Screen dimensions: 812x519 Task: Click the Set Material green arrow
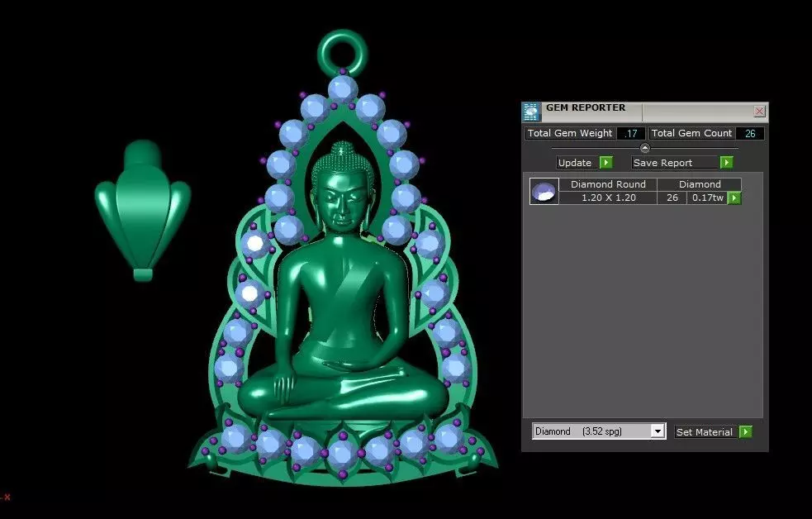coord(746,432)
